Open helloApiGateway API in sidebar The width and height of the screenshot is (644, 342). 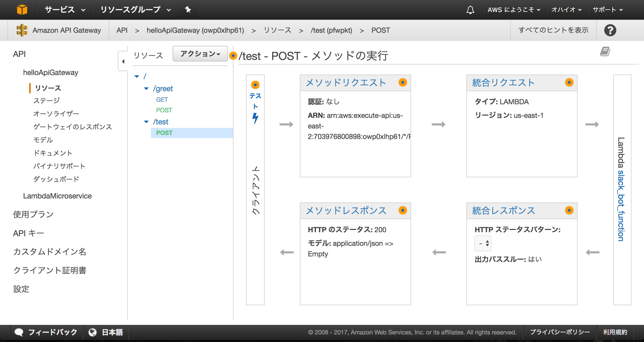click(51, 73)
